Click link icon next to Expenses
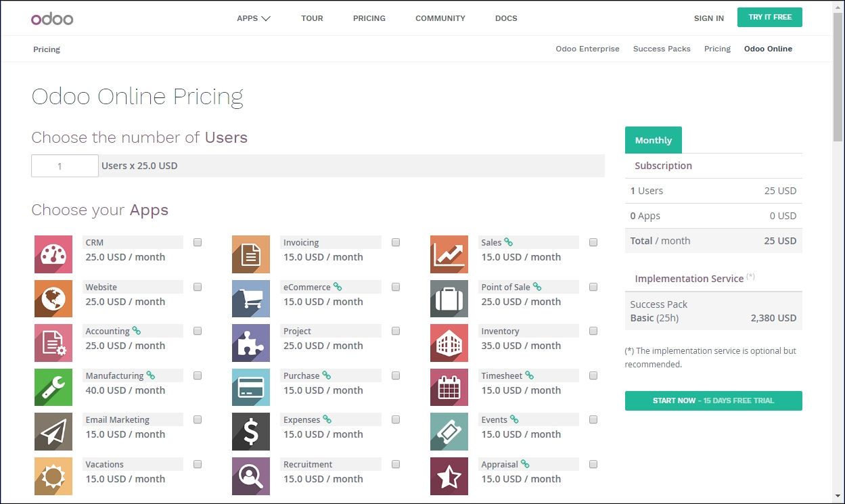 (x=327, y=419)
